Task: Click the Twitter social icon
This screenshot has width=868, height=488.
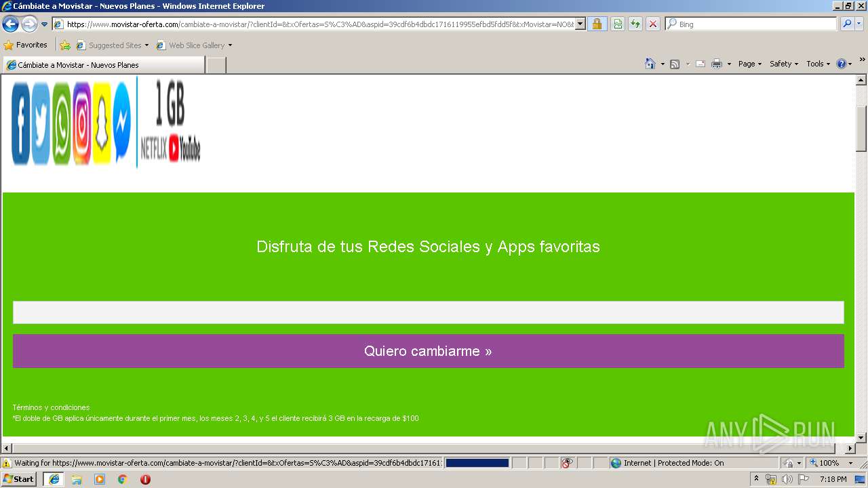Action: pyautogui.click(x=41, y=123)
